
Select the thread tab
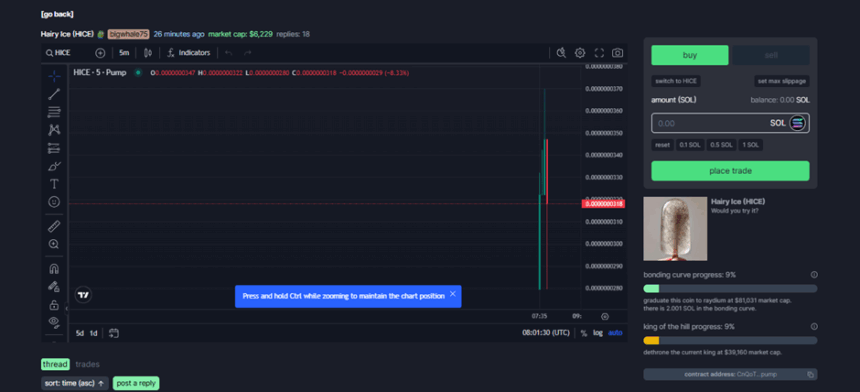coord(55,364)
